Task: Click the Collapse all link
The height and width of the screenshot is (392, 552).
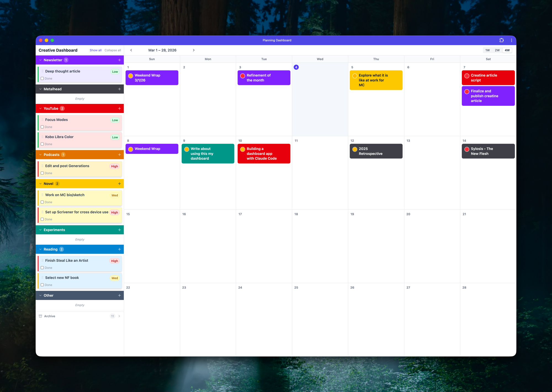Action: click(x=113, y=50)
